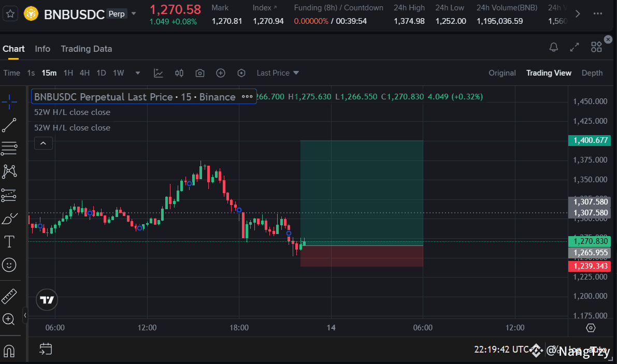
Task: Open the Trading Data tab
Action: tap(86, 49)
